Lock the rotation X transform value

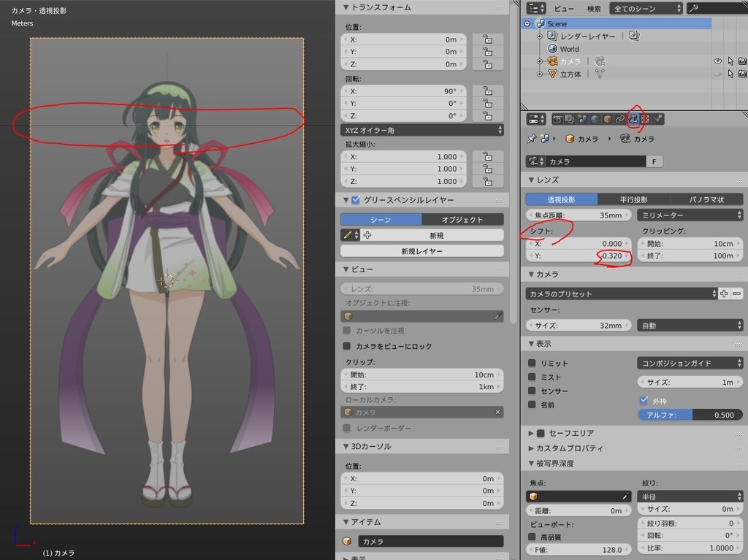pyautogui.click(x=487, y=91)
